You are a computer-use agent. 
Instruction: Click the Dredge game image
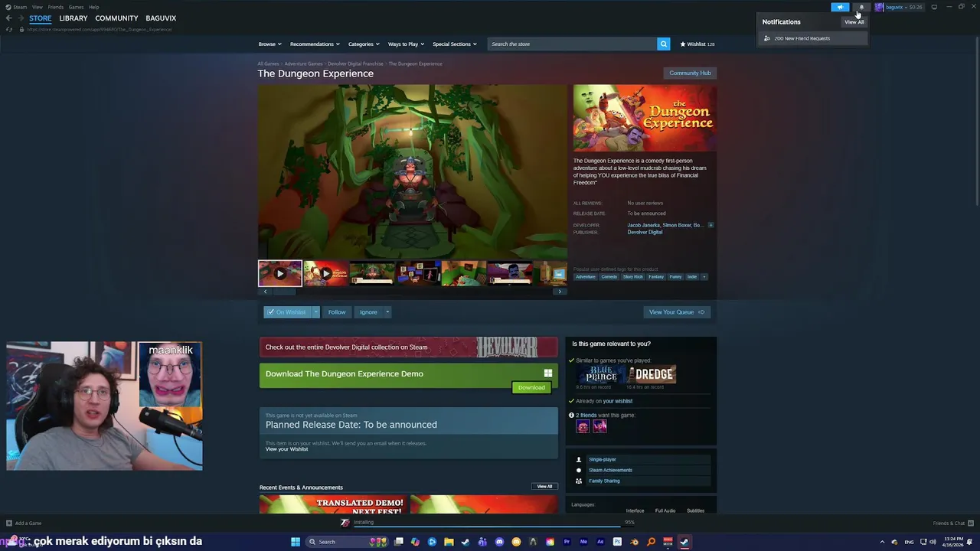click(x=652, y=374)
